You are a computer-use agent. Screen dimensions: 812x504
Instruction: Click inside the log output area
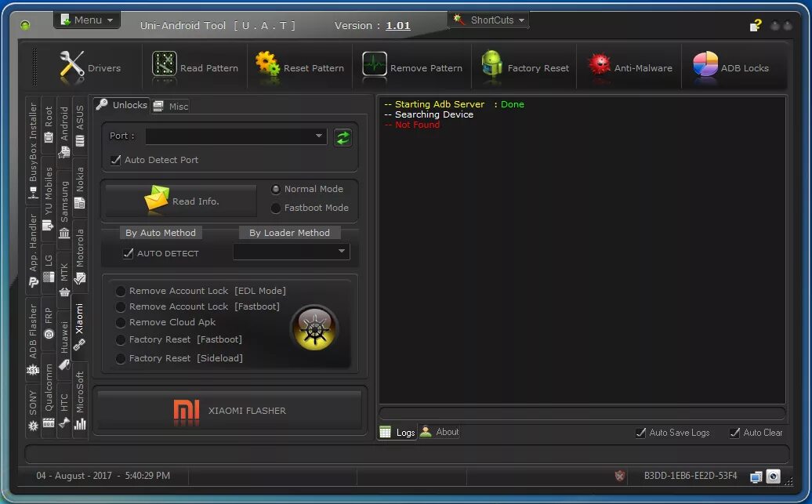tap(582, 250)
